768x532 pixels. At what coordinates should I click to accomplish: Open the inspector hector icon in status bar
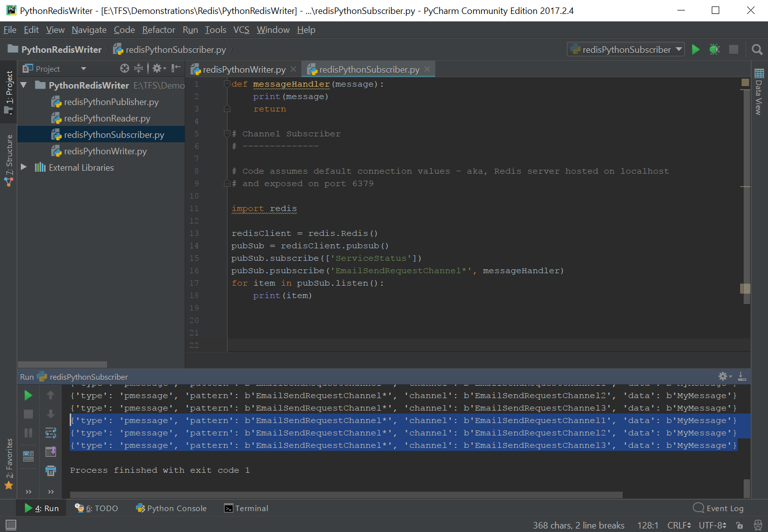click(x=758, y=526)
